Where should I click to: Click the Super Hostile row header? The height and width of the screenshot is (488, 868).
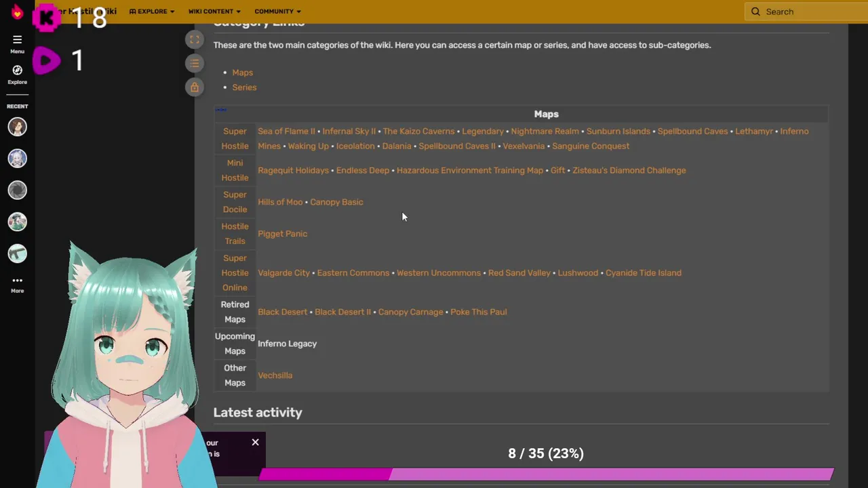click(235, 139)
